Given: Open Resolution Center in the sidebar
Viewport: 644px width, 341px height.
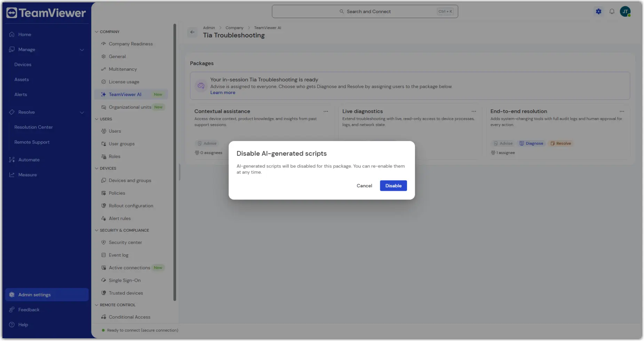Looking at the screenshot, I should pos(33,127).
